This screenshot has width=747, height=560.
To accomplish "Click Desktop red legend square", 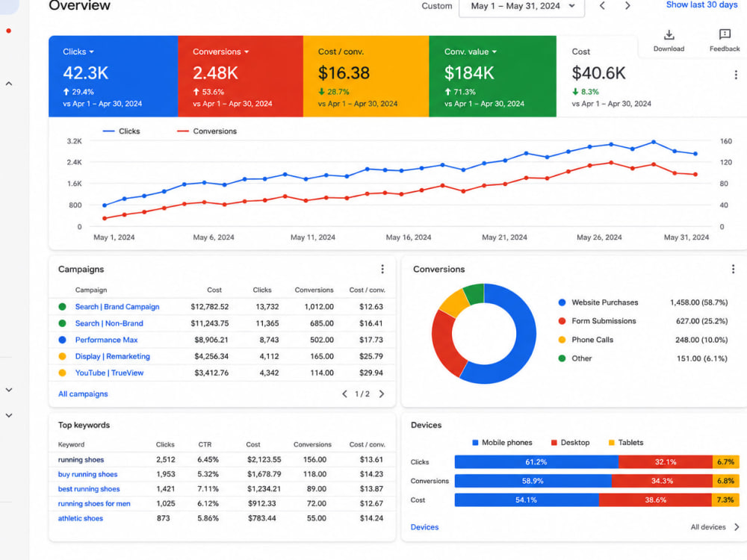I will point(554,442).
